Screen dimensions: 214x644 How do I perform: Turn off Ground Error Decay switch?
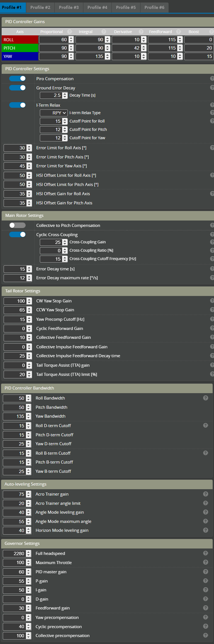click(17, 88)
